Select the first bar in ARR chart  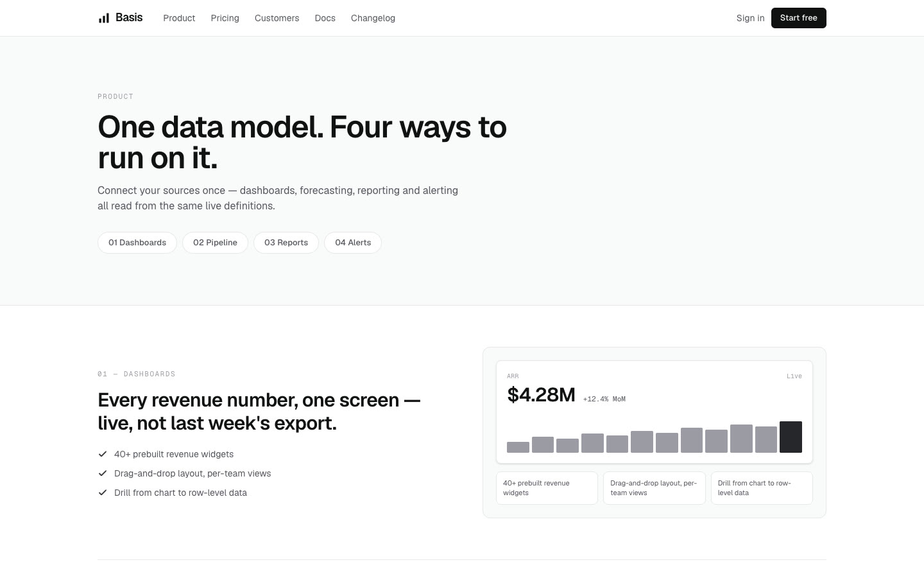click(x=518, y=447)
